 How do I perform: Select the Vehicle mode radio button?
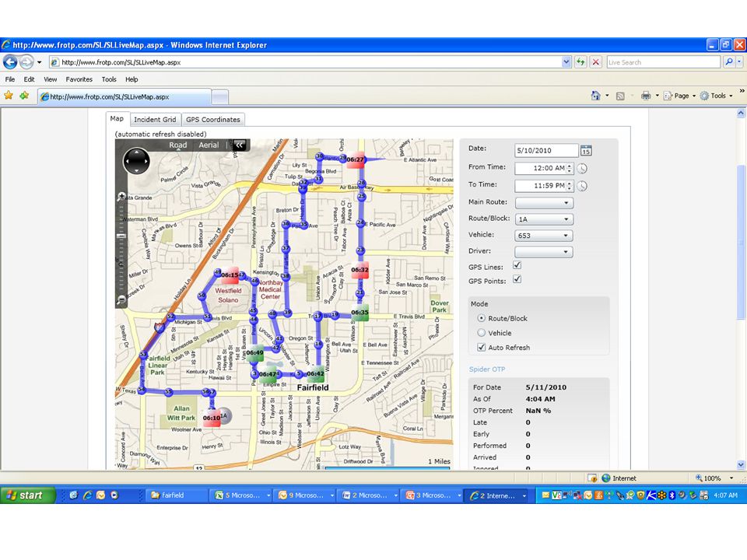(481, 333)
